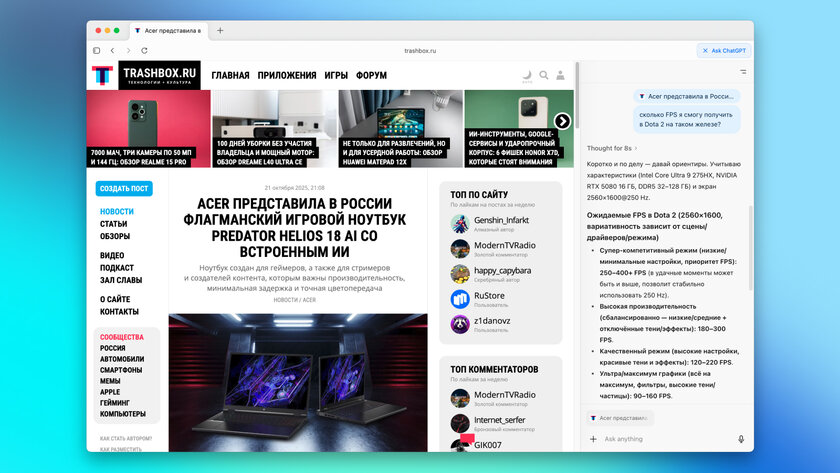Open the Realme 15 Pro review thumbnail
Screen dimensions: 840x473
coord(148,128)
